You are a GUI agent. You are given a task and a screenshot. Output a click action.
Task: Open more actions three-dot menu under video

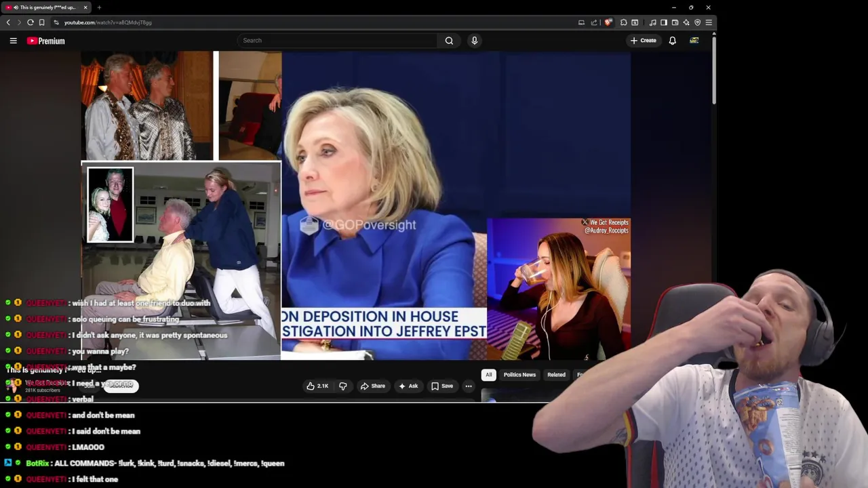pyautogui.click(x=468, y=386)
